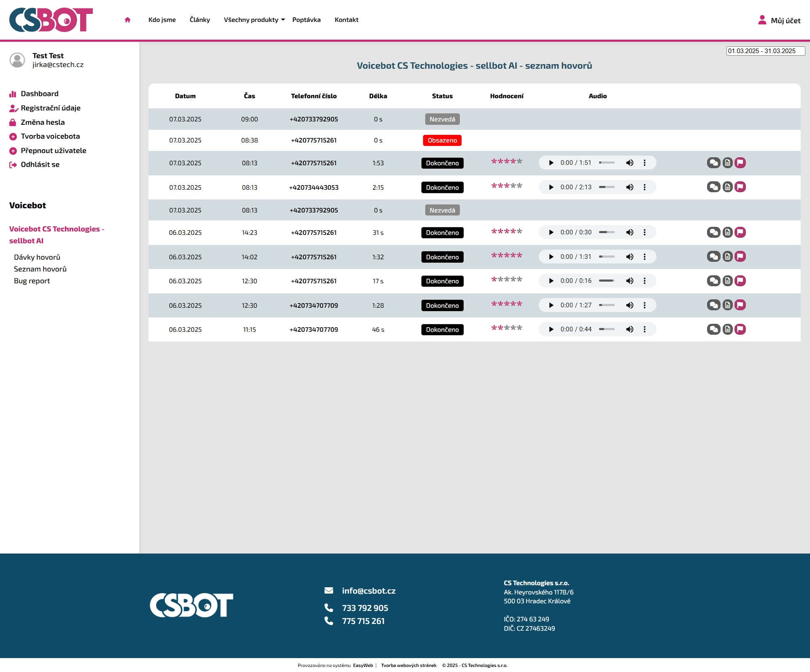Click the 1:31 audio seek slider

(x=607, y=257)
